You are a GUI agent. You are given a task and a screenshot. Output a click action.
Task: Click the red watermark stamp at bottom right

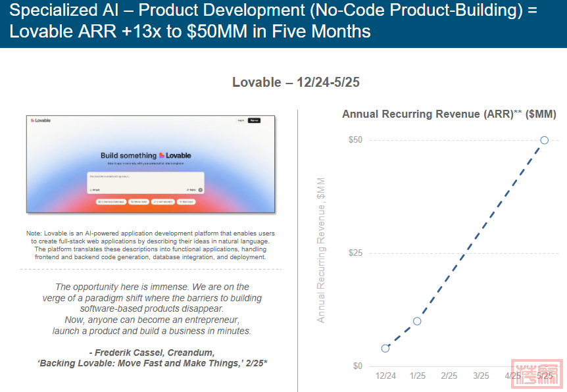click(537, 374)
